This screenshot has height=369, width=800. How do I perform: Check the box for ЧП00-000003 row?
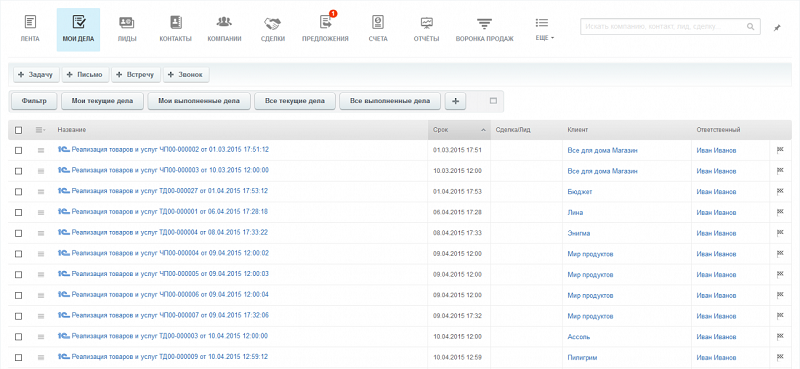18,171
